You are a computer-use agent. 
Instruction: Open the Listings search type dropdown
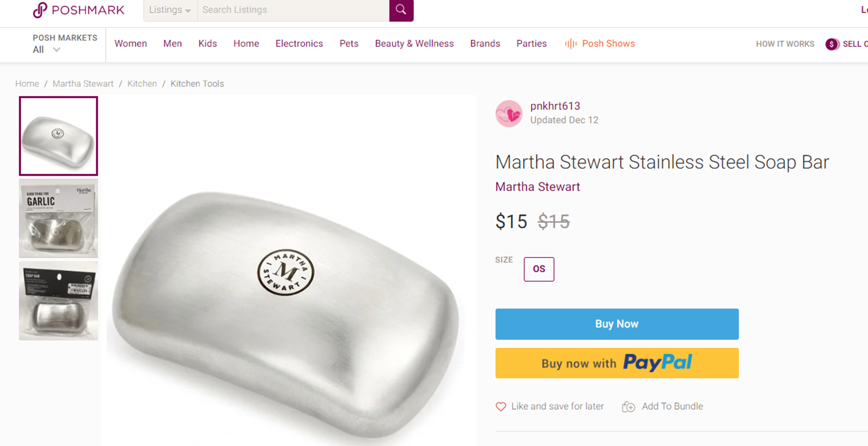pos(170,10)
